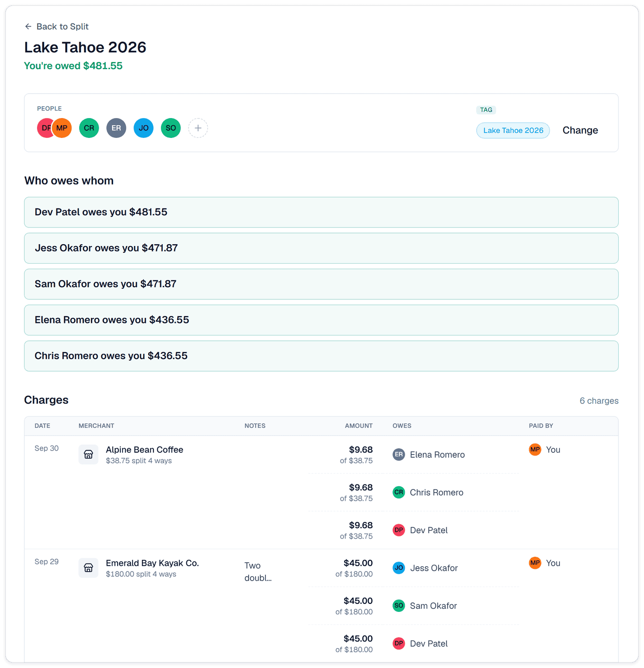Viewport: 644px width, 668px height.
Task: Click the store icon for Emerald Bay Kayak Co.
Action: (x=89, y=568)
